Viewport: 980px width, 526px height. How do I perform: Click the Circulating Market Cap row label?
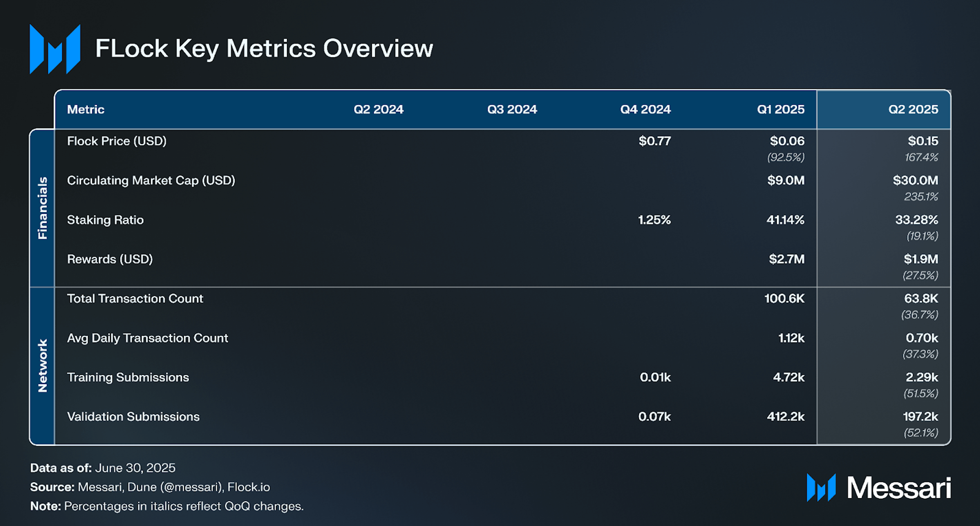[151, 180]
